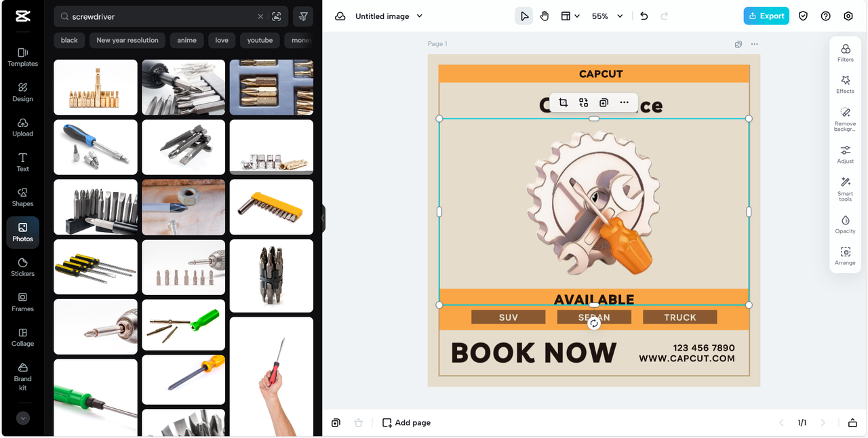This screenshot has height=438, width=868.
Task: Open the Shapes panel
Action: click(22, 197)
